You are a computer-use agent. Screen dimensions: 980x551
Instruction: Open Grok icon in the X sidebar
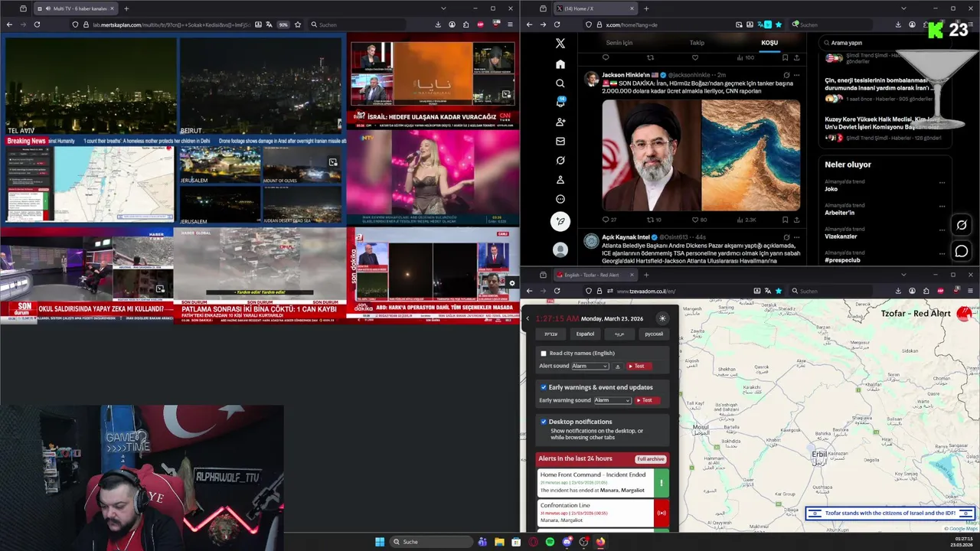pos(560,161)
